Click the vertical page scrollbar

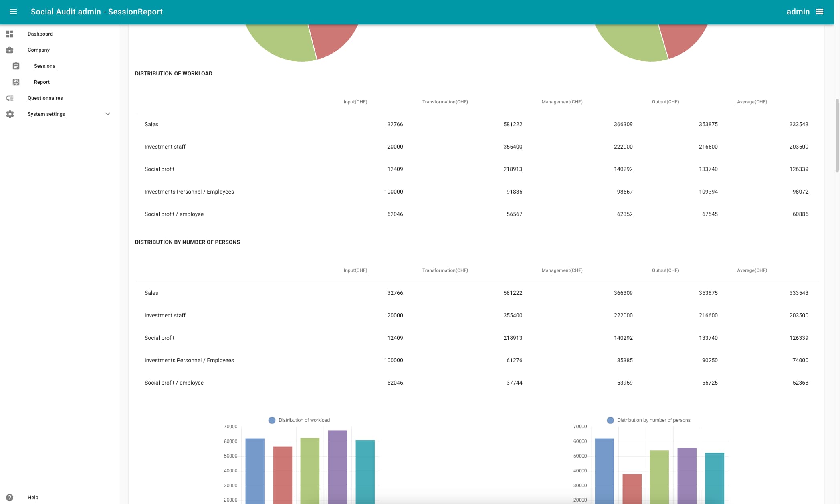(837, 136)
